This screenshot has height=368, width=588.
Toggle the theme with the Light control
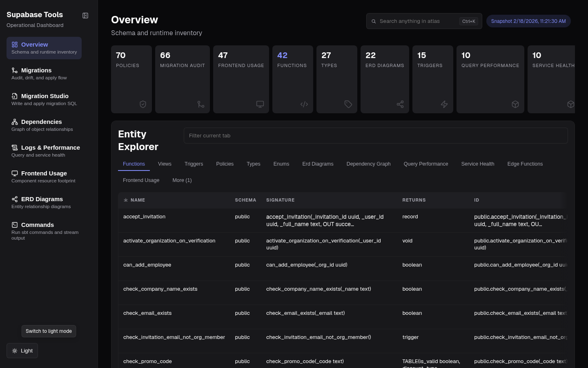22,350
